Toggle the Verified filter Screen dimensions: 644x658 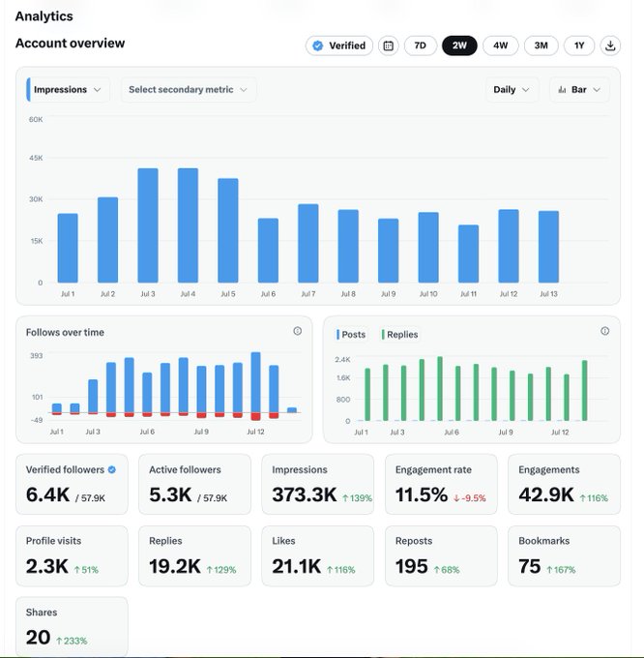(339, 45)
